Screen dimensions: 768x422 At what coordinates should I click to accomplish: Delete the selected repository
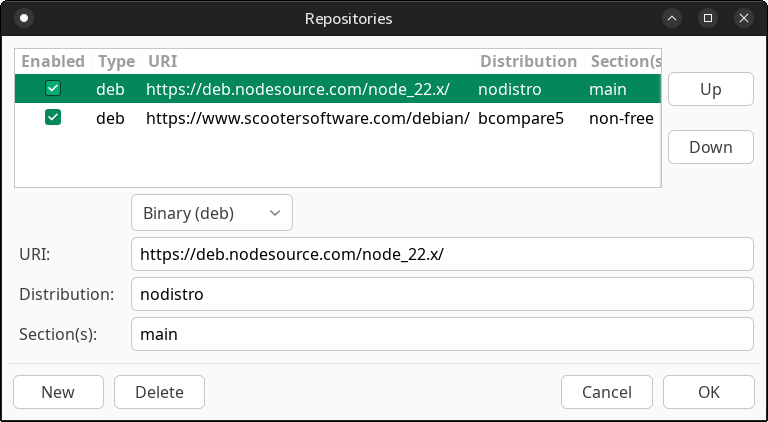pos(159,392)
